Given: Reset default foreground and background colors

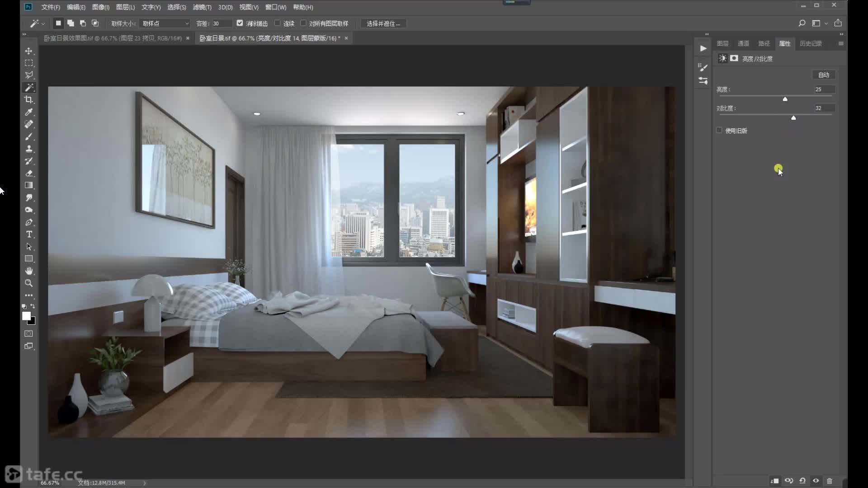Looking at the screenshot, I should tap(24, 306).
